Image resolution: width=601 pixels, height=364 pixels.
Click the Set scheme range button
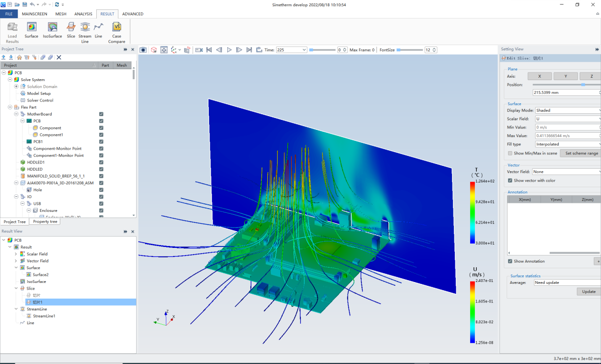point(582,153)
